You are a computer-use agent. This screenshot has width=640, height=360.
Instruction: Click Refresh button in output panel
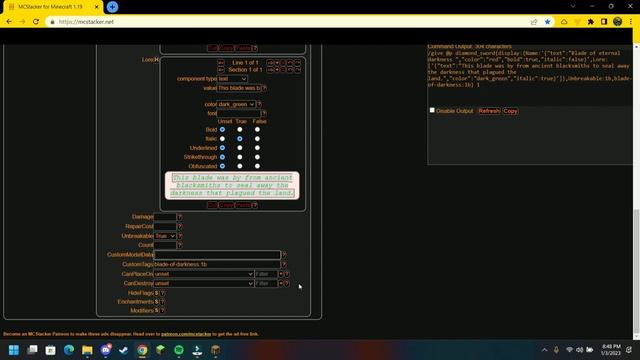tap(489, 111)
